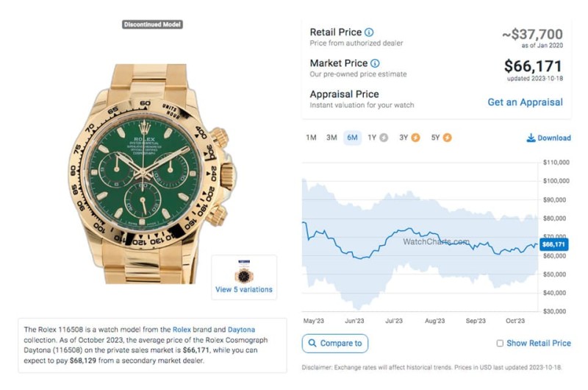This screenshot has width=588, height=390.
Task: Select the 3M time range tab
Action: [x=331, y=138]
